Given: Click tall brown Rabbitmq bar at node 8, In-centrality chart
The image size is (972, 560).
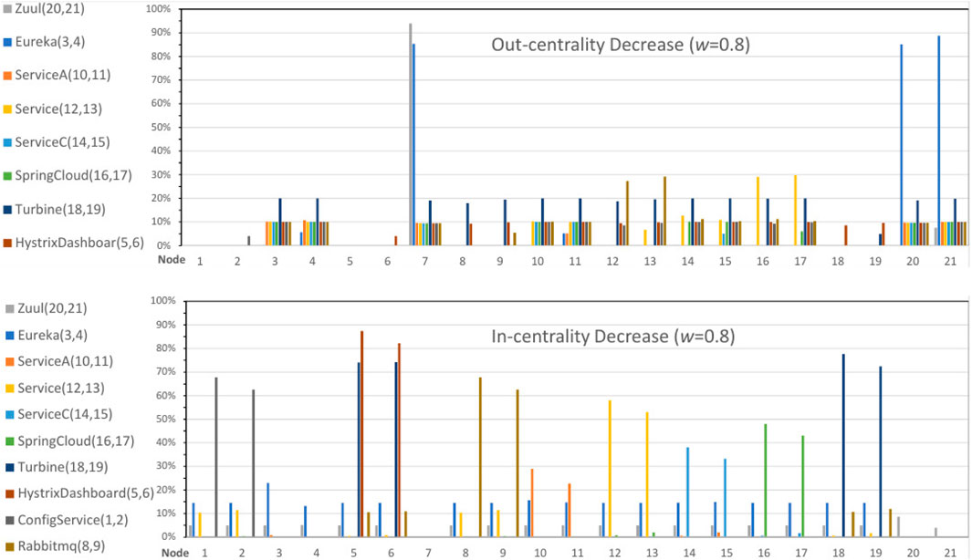Looking at the screenshot, I should coord(480,457).
